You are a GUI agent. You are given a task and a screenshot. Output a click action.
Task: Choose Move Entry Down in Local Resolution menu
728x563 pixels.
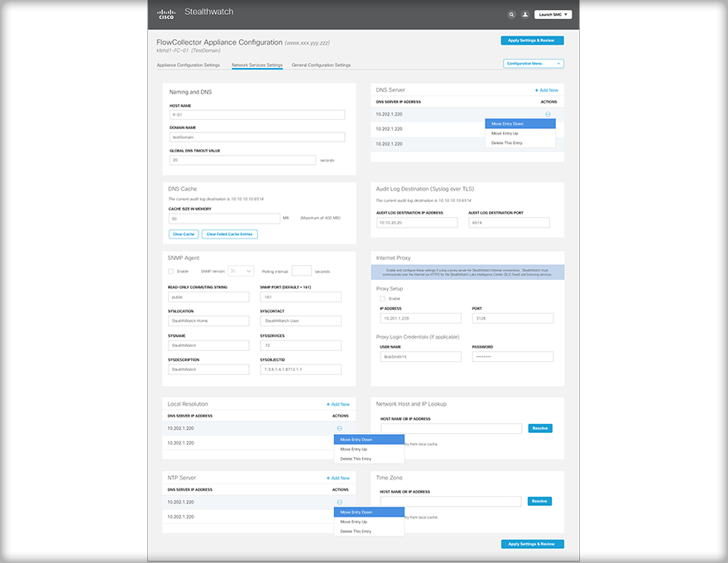369,440
